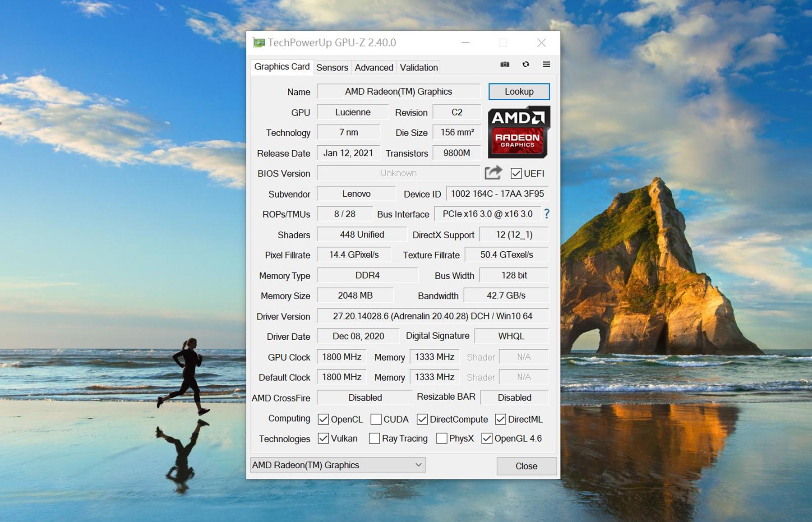
Task: Open the Advanced tab
Action: [x=374, y=68]
